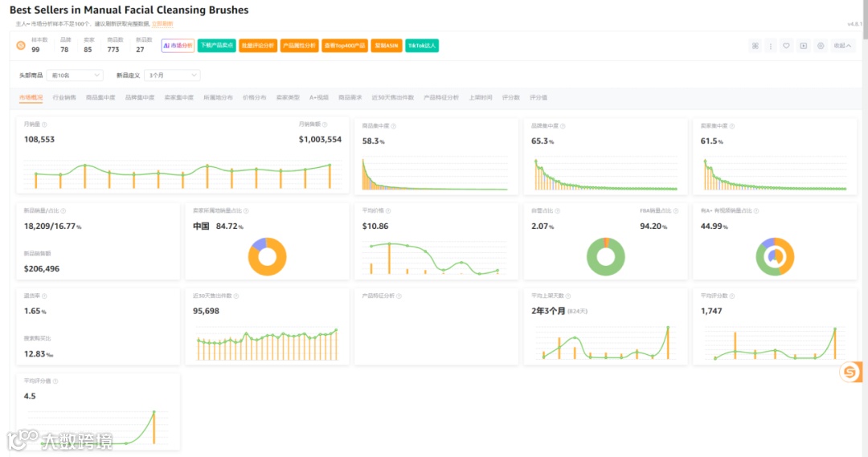Switch to the 卖家类型 tab
The height and width of the screenshot is (457, 868).
click(x=288, y=97)
